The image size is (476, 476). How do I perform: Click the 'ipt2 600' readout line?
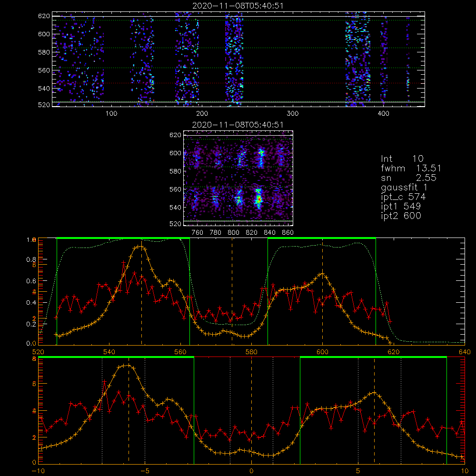(401, 216)
